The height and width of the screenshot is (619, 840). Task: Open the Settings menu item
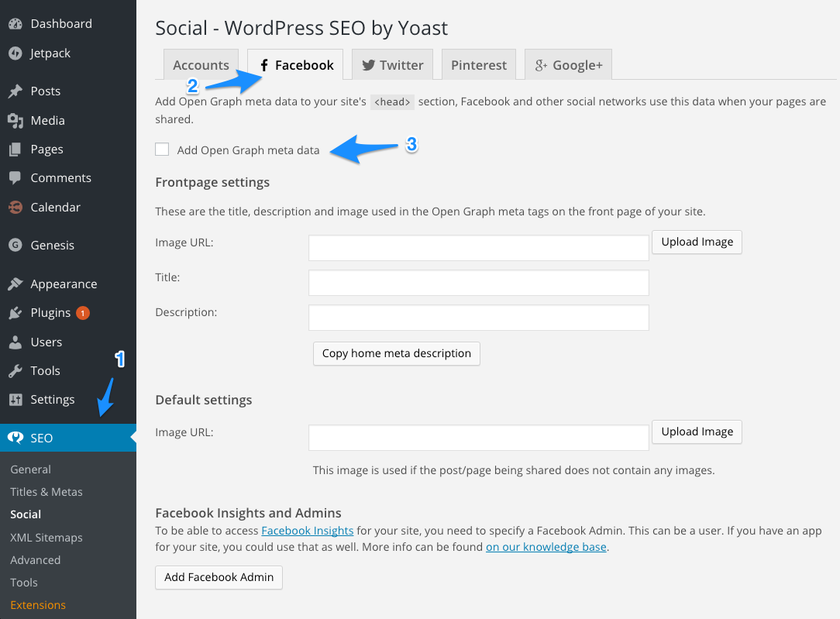[53, 400]
